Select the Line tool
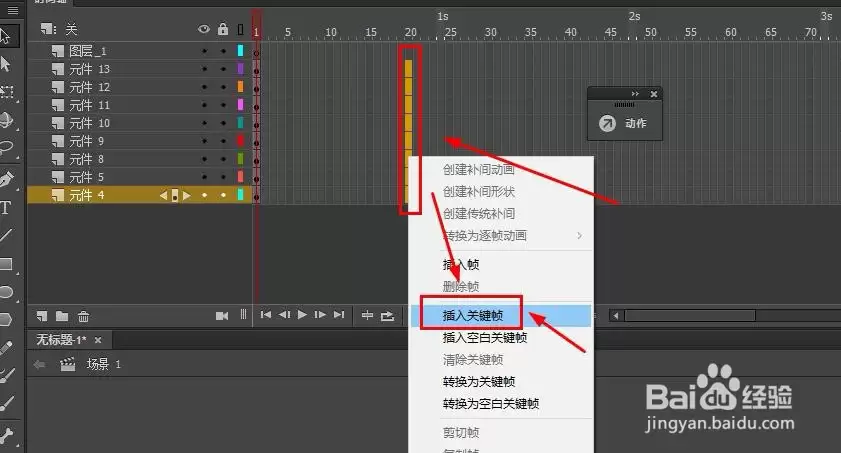Screen dimensions: 841x453 [x=6, y=235]
